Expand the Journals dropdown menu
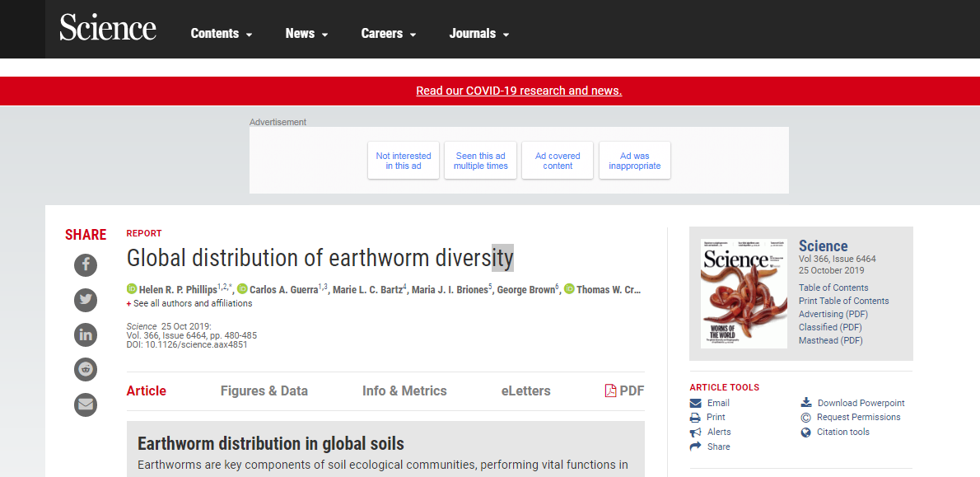The image size is (980, 477). coord(479,34)
